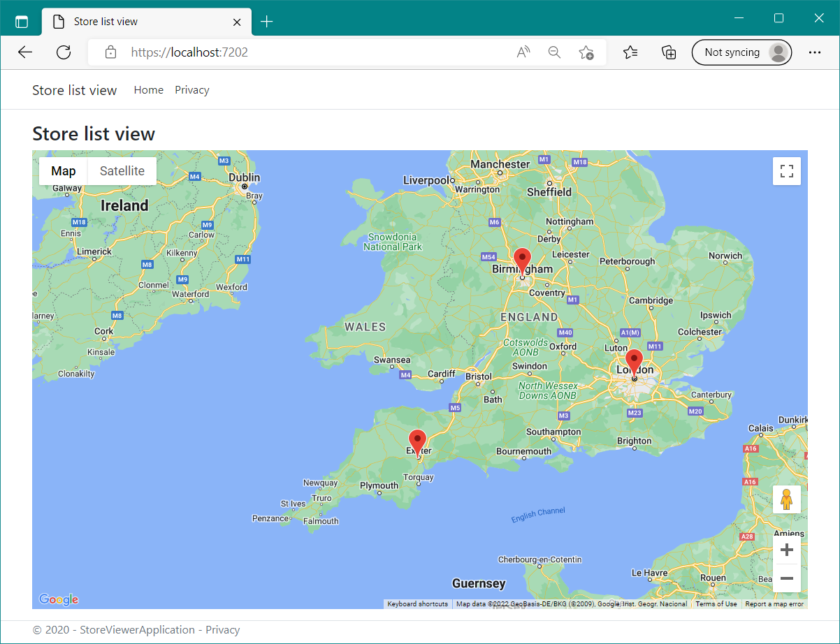This screenshot has width=840, height=644.
Task: Click the Snowdonia National Park label
Action: 393,242
